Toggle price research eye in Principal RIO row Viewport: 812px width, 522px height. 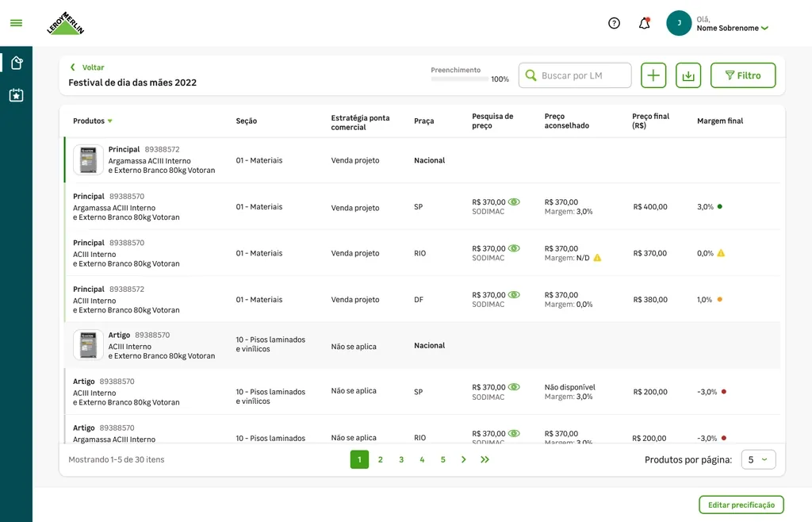point(514,248)
